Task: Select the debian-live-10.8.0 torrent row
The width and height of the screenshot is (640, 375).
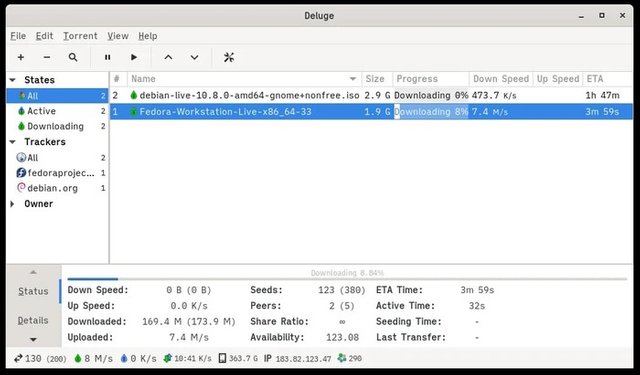Action: 371,95
